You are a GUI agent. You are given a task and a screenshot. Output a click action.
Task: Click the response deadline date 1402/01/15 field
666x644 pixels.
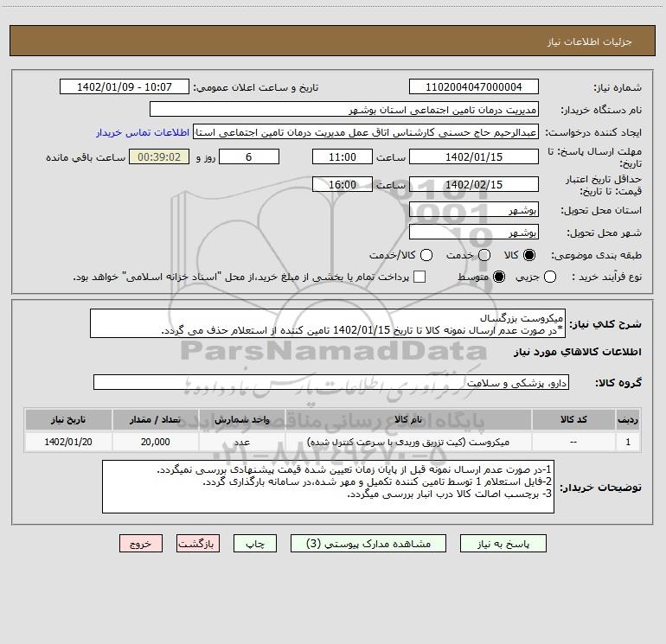tap(474, 156)
